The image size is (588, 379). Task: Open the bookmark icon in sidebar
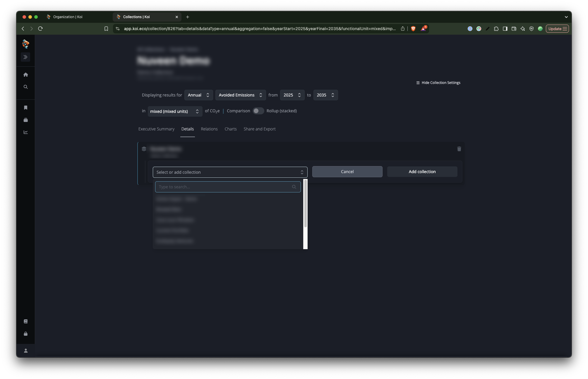(x=26, y=108)
